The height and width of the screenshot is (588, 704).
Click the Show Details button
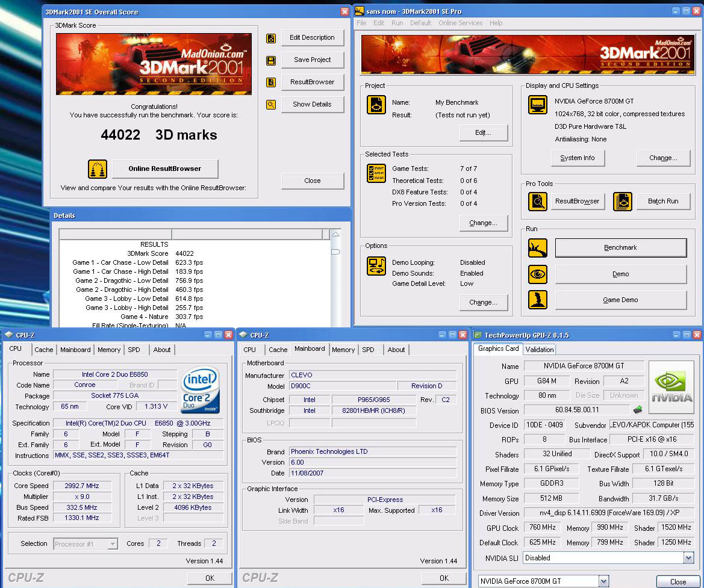[x=313, y=104]
